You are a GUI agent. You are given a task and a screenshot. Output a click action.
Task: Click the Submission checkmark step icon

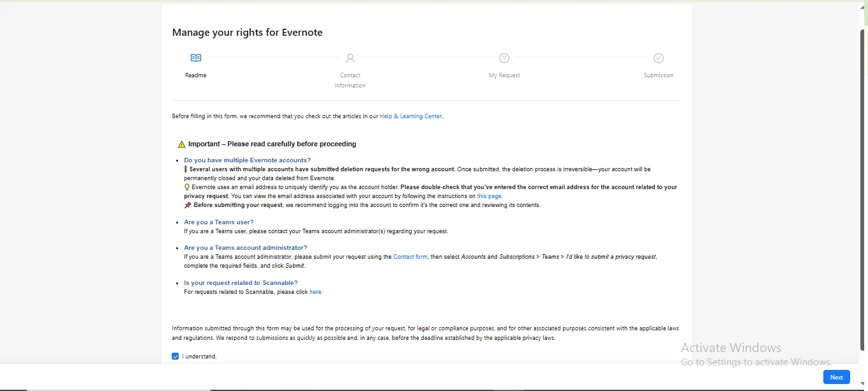click(659, 58)
